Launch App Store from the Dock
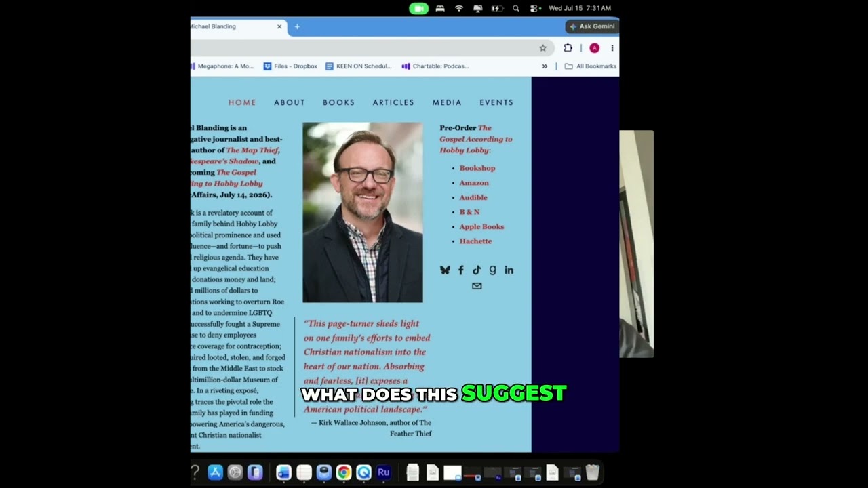 pos(215,472)
